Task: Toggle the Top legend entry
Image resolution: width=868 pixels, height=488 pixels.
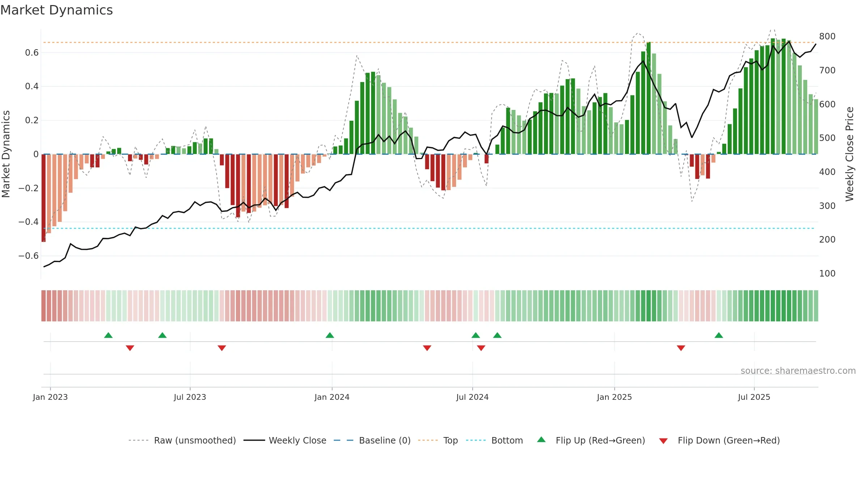Action: (x=438, y=440)
